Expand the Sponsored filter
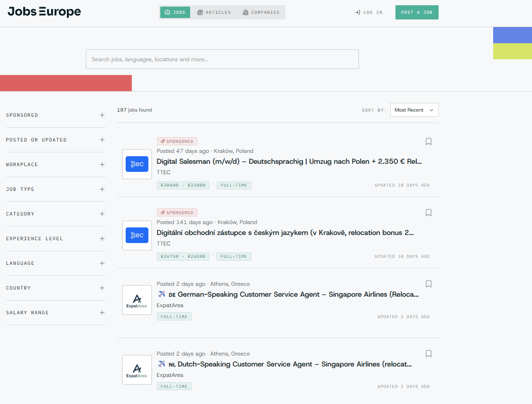The width and height of the screenshot is (532, 404). (x=55, y=115)
